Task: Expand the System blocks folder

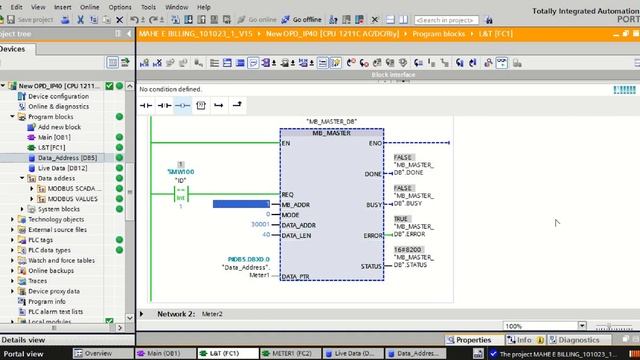Action: tap(22, 209)
